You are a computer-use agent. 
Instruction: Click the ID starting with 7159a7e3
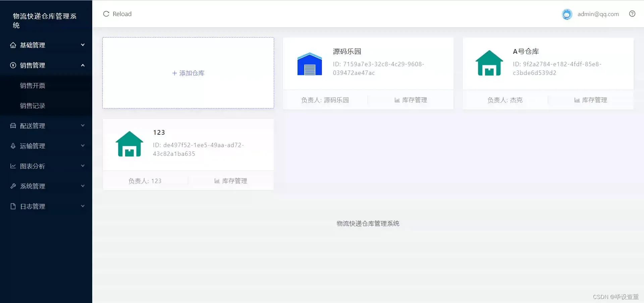(379, 68)
